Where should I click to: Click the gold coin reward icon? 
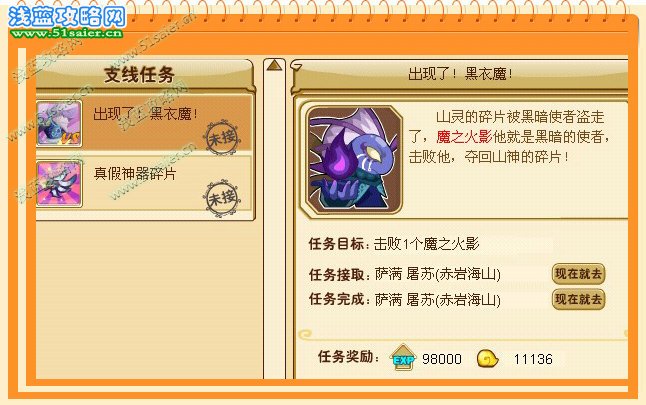click(487, 359)
